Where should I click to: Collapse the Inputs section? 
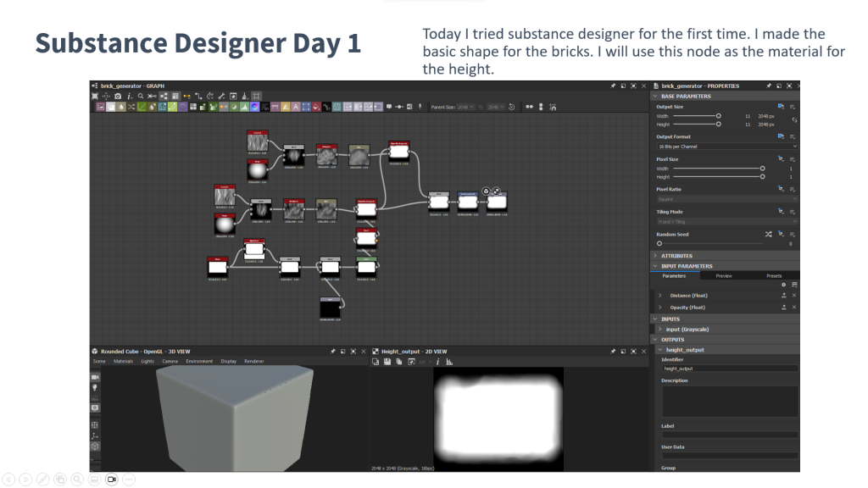click(x=655, y=319)
